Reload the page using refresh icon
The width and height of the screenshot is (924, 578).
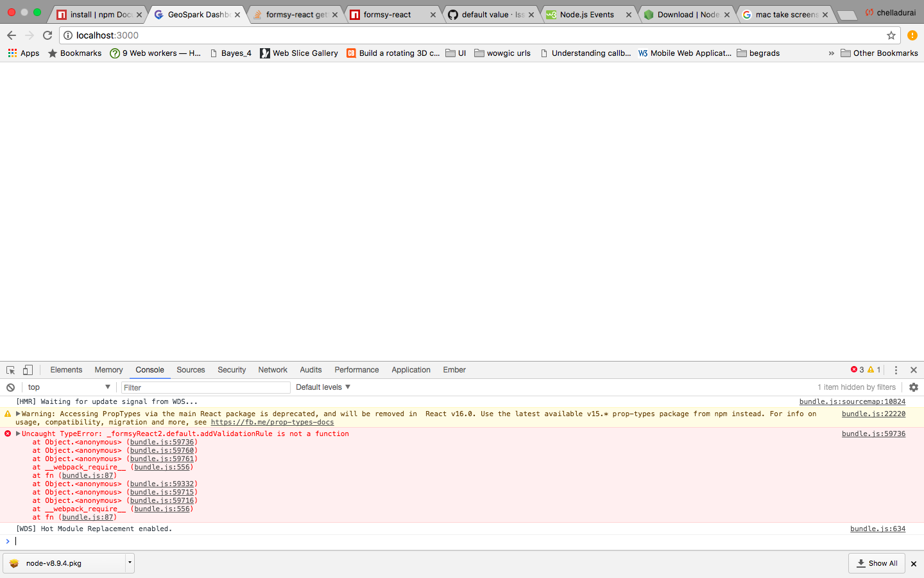click(47, 35)
